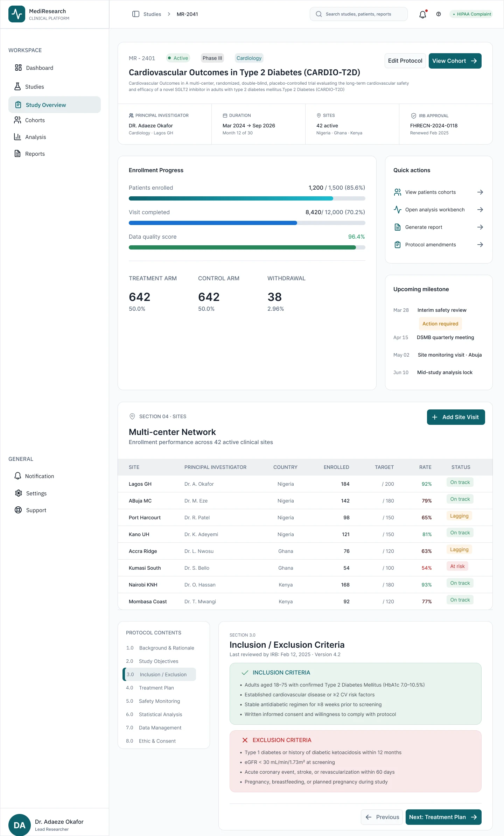Click the Edit Protocol button

(405, 61)
